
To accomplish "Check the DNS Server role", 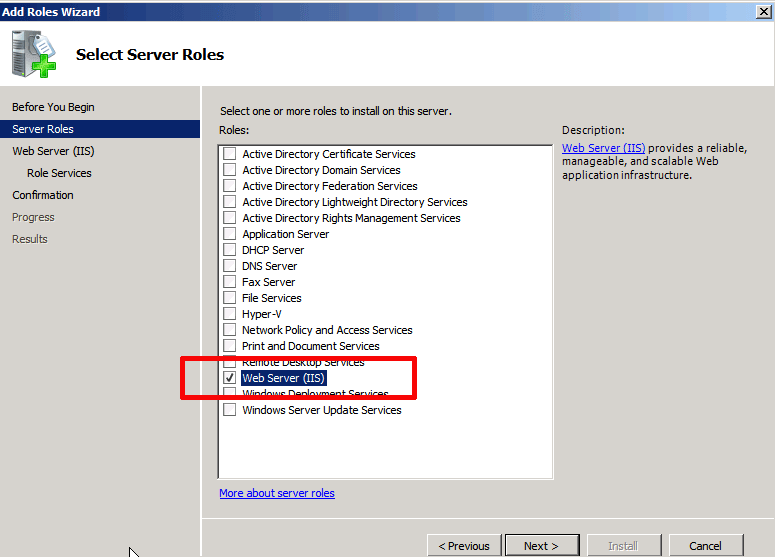I will [229, 266].
